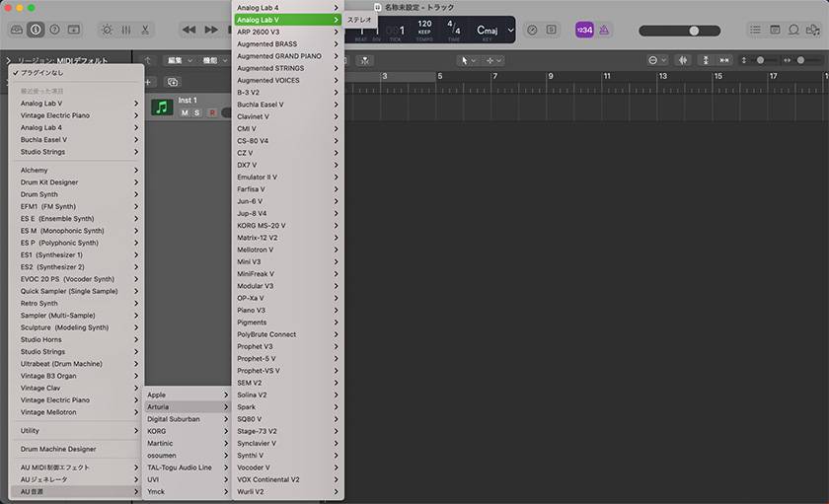The width and height of the screenshot is (829, 504).
Task: Click the ステレオ submenu option
Action: click(359, 20)
